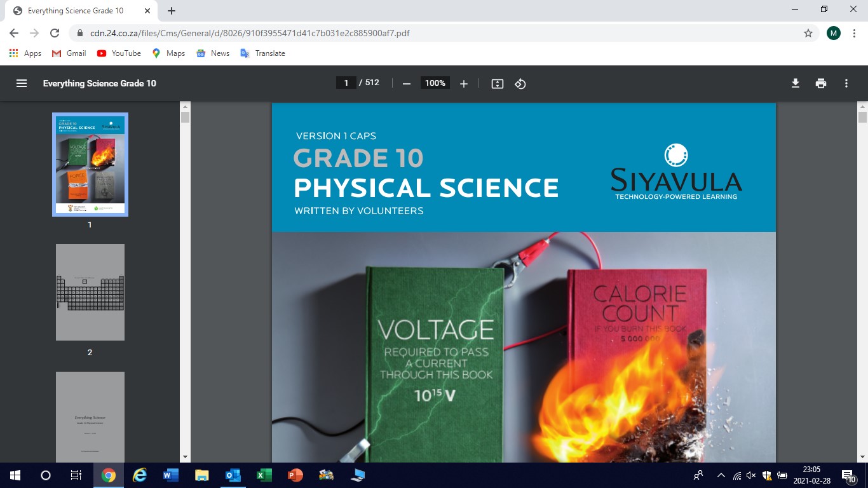Click the zoom in plus button
868x488 pixels.
pos(464,84)
